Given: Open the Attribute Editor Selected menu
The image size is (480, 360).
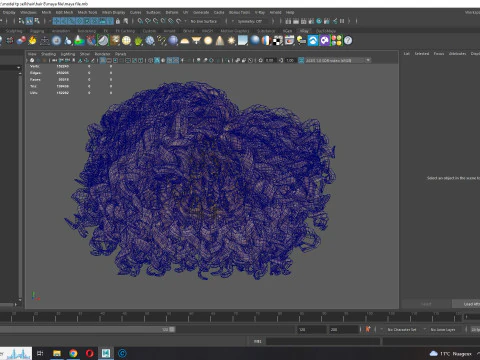Looking at the screenshot, I should point(422,53).
